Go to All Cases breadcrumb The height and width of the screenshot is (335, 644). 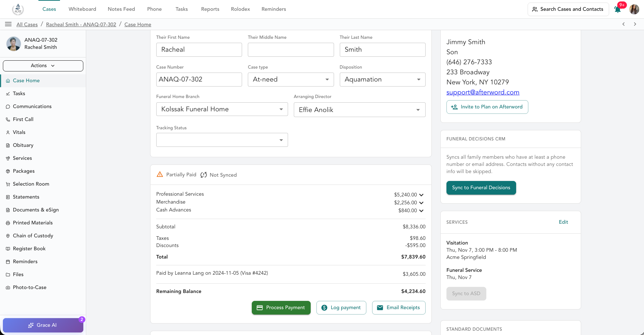click(27, 24)
